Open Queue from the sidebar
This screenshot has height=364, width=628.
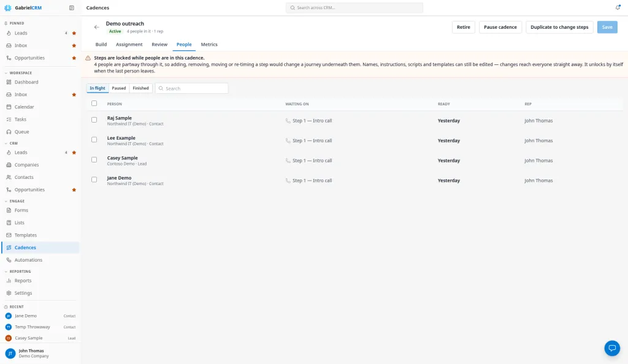40,132
